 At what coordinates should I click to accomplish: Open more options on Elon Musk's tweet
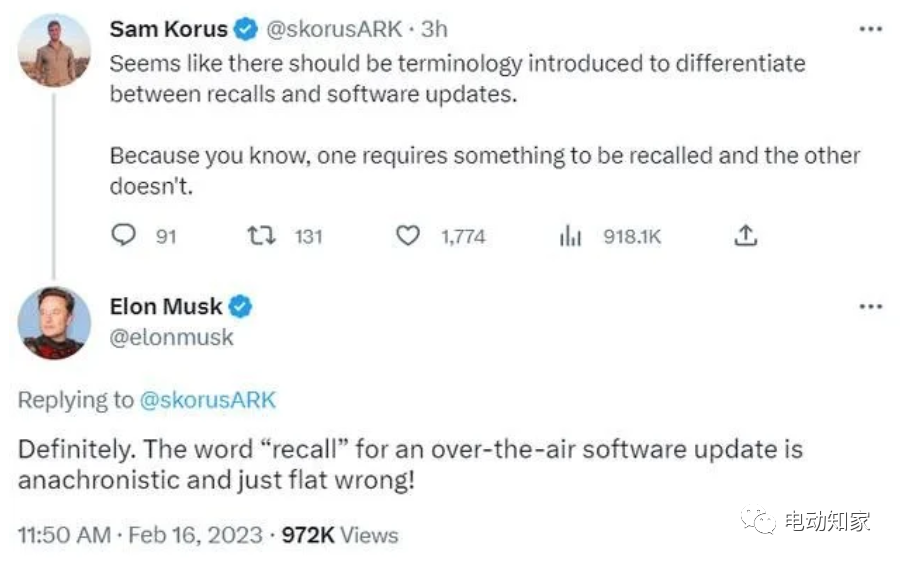(x=871, y=306)
